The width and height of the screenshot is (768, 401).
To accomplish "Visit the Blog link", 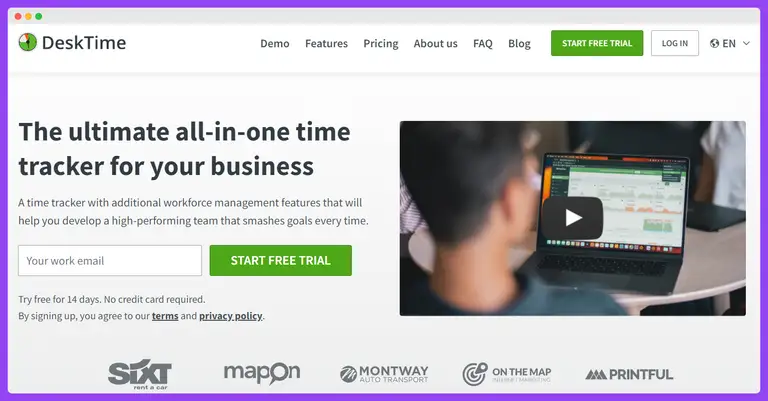I will coord(519,44).
